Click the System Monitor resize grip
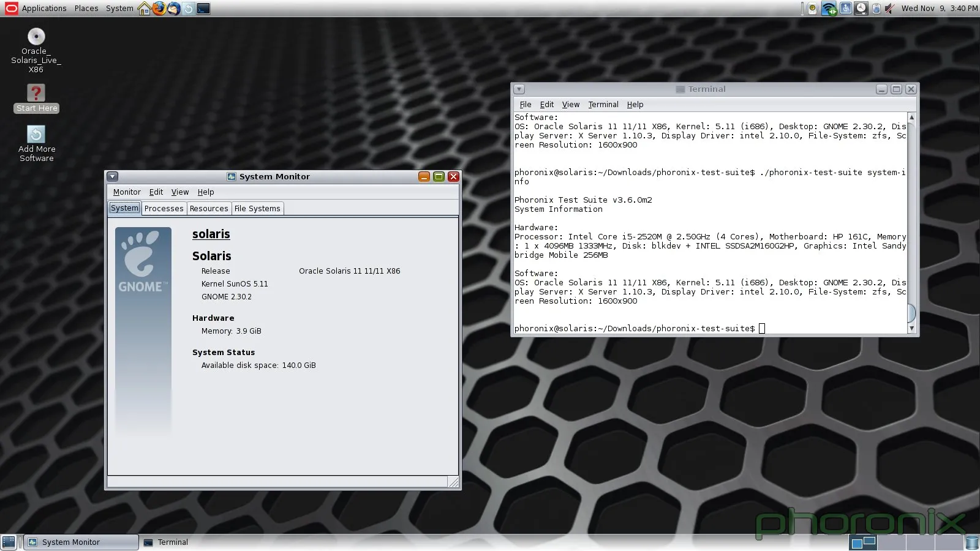Image resolution: width=980 pixels, height=551 pixels. click(x=453, y=482)
